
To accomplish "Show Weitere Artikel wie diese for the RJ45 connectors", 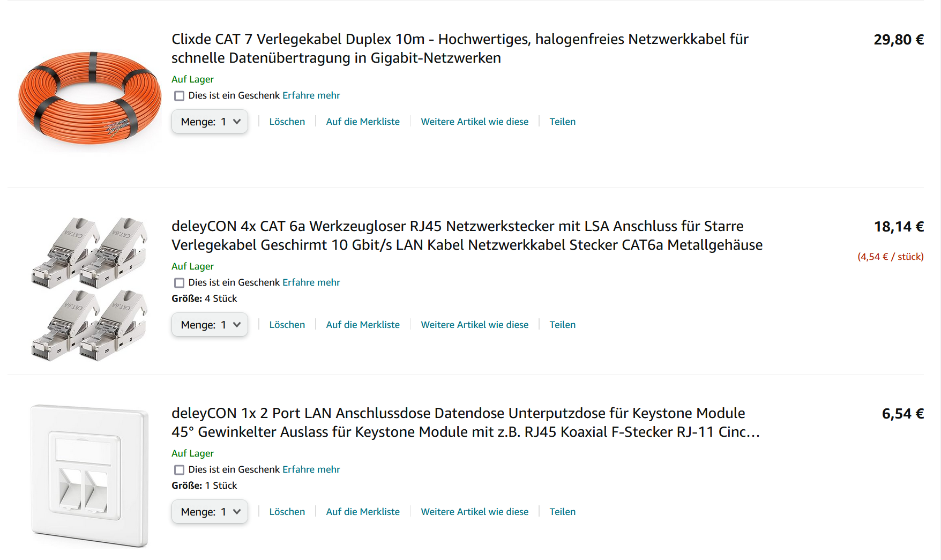I will 475,325.
